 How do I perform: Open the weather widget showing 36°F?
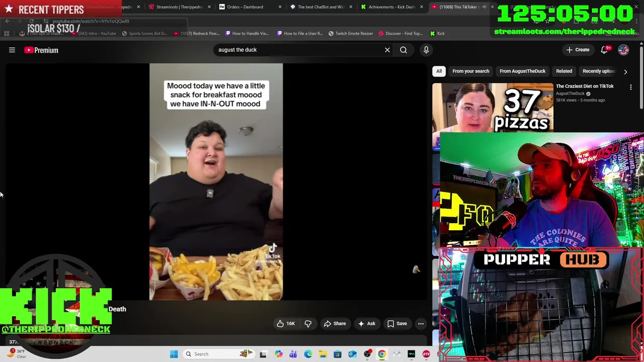pyautogui.click(x=17, y=353)
